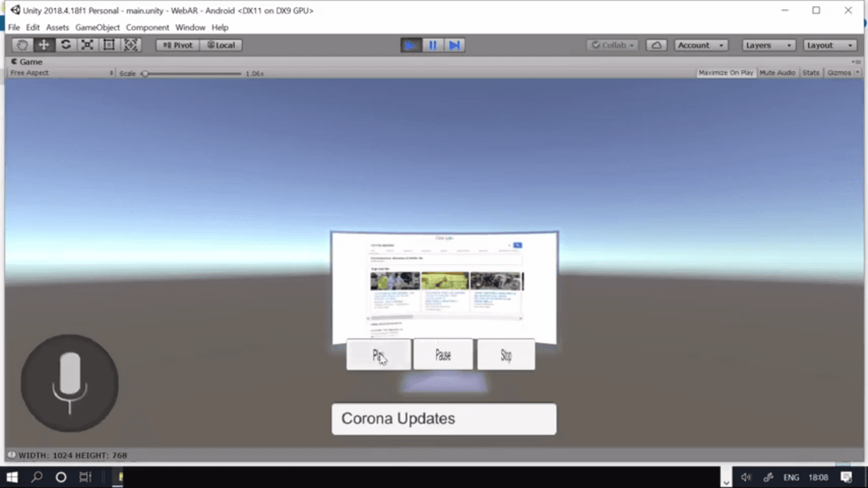Open the Layout dropdown
The height and width of the screenshot is (488, 868).
point(830,45)
